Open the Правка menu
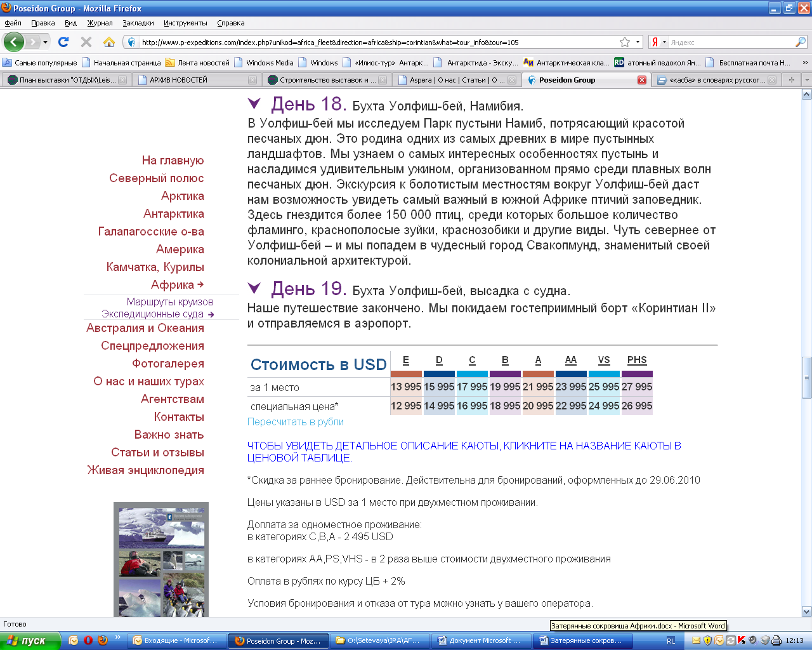Viewport: 812px width, 650px height. point(43,23)
